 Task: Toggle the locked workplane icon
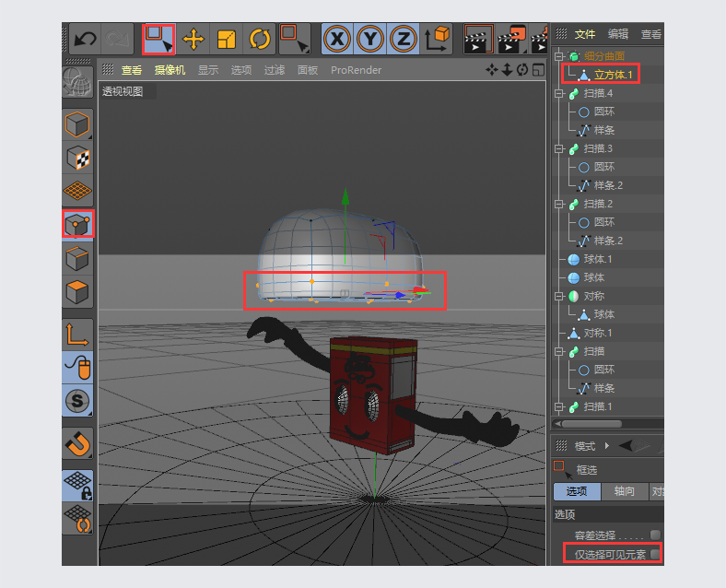[x=77, y=486]
